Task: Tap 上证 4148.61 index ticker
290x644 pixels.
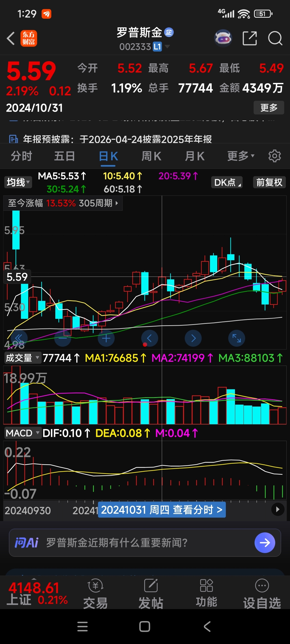Action: (x=37, y=593)
